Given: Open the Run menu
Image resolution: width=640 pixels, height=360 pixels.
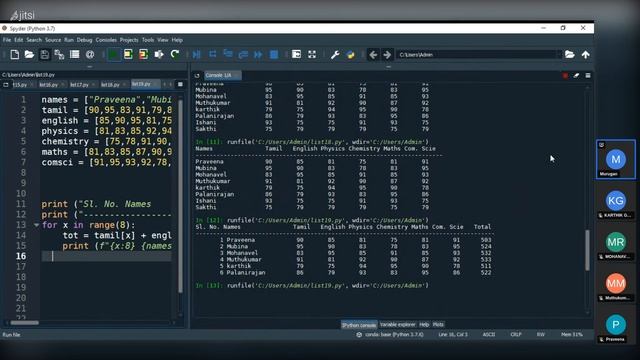Looking at the screenshot, I should point(69,40).
